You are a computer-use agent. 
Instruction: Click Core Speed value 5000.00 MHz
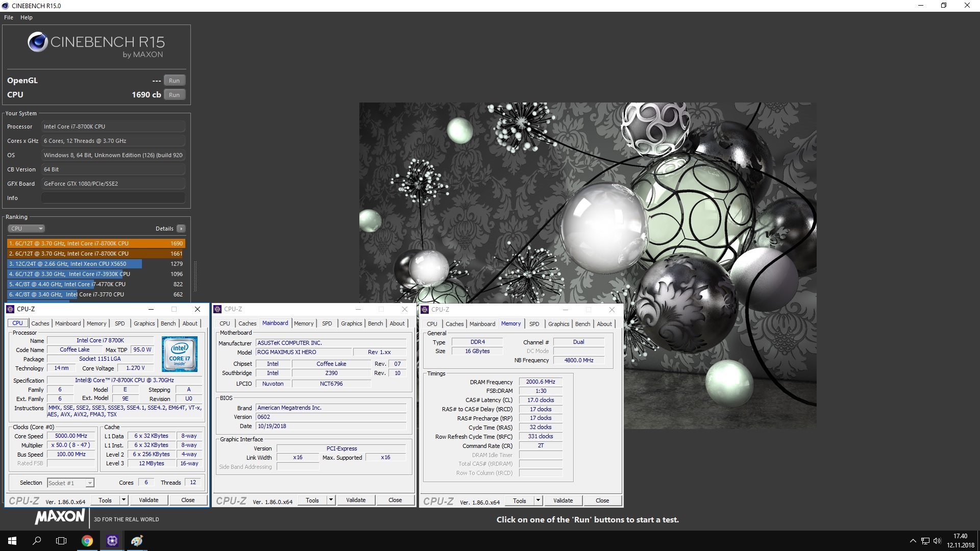(x=71, y=436)
